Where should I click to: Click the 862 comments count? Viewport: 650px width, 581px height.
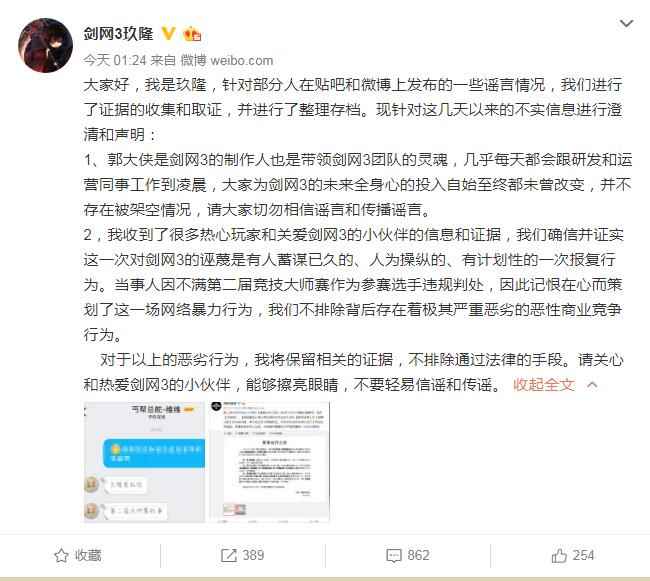click(418, 555)
